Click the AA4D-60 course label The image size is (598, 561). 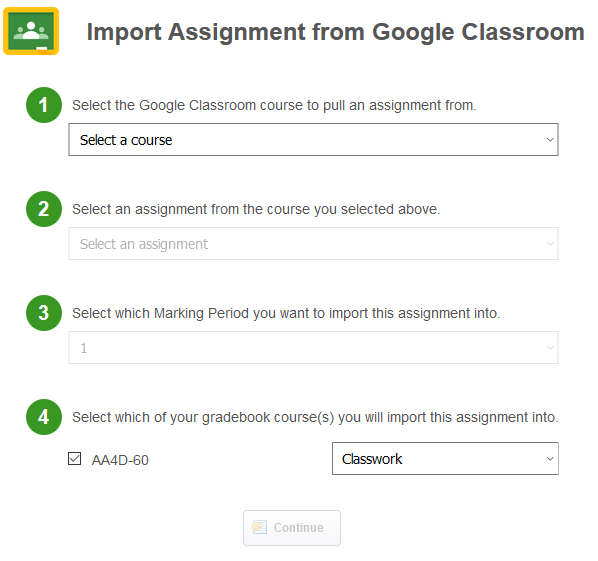120,460
